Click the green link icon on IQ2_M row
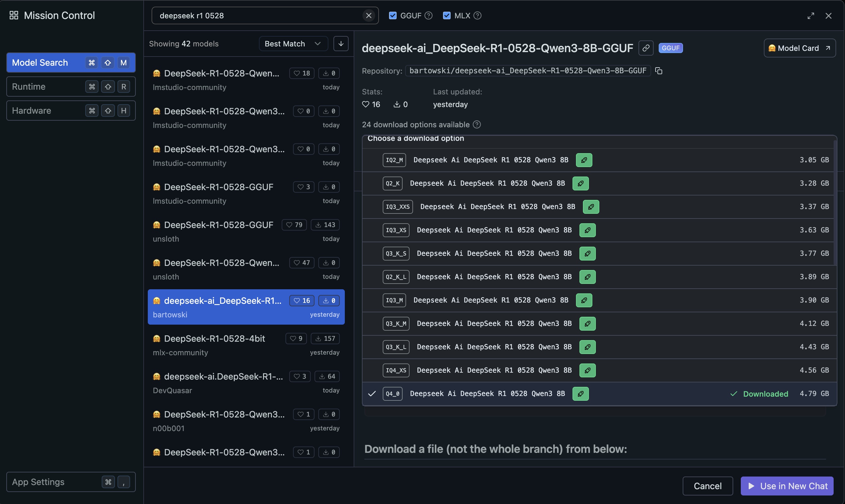 [584, 160]
